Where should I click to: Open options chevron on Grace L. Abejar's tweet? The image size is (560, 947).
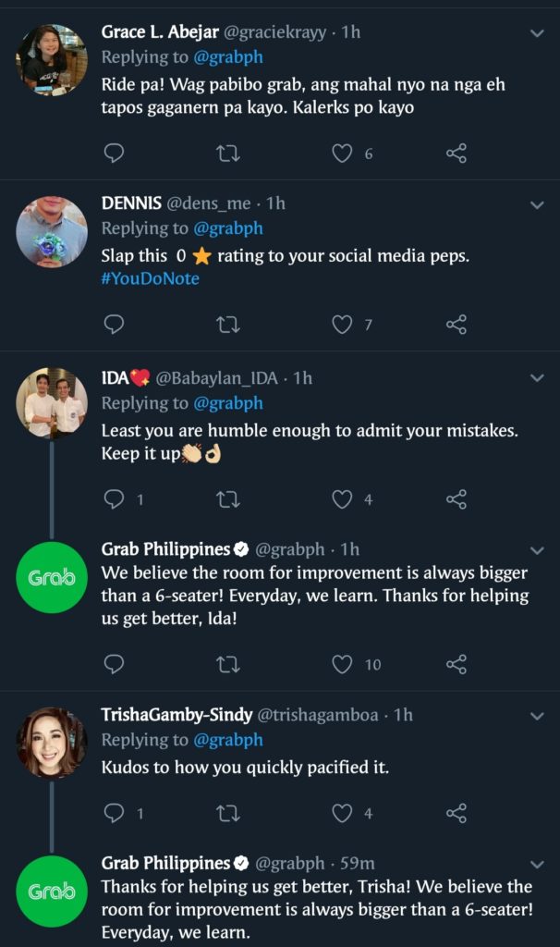537,33
